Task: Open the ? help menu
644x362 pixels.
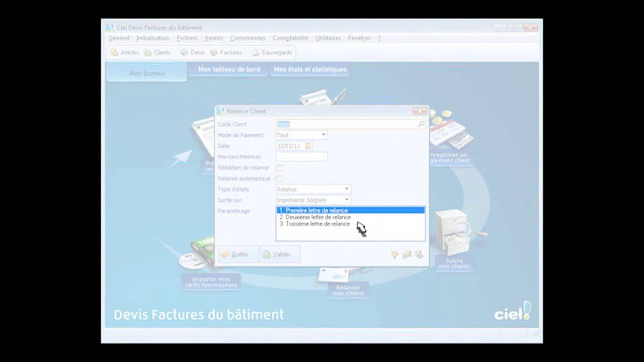Action: pos(379,38)
